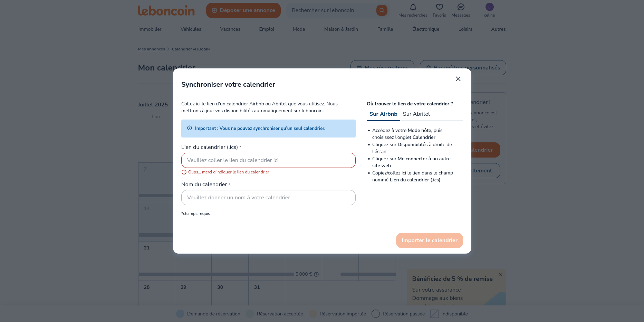Viewport: 644px width, 322px height.
Task: Open the Immobilier category menu
Action: point(150,29)
